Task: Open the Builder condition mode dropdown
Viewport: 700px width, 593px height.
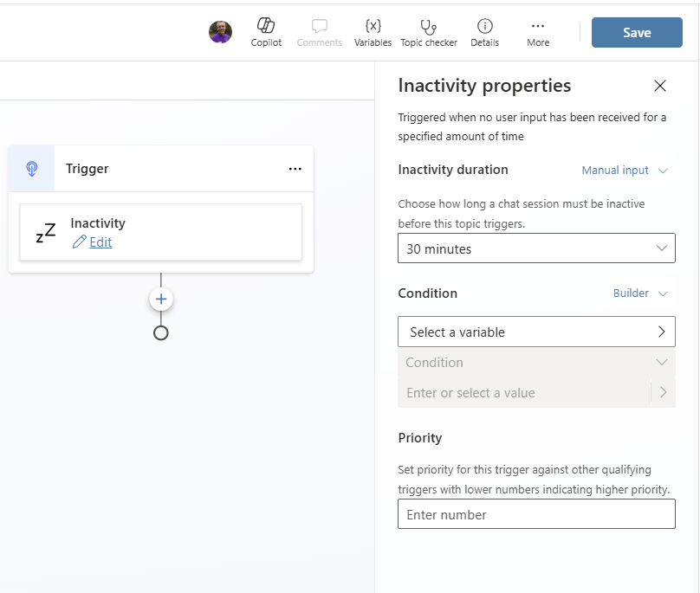Action: click(x=640, y=293)
